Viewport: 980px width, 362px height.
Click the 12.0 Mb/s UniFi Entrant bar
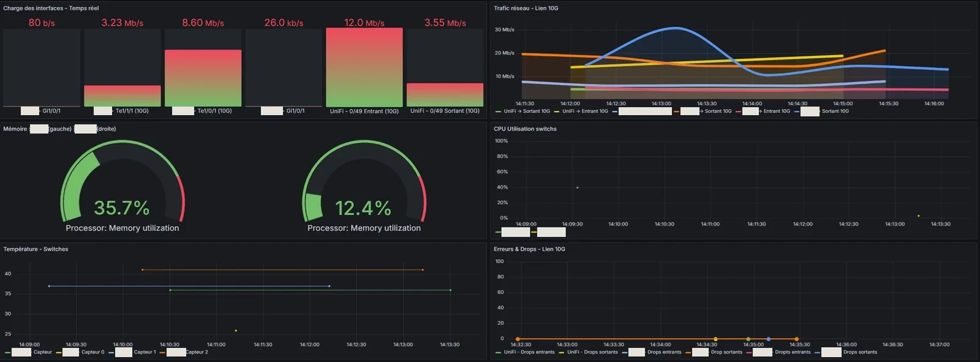364,67
